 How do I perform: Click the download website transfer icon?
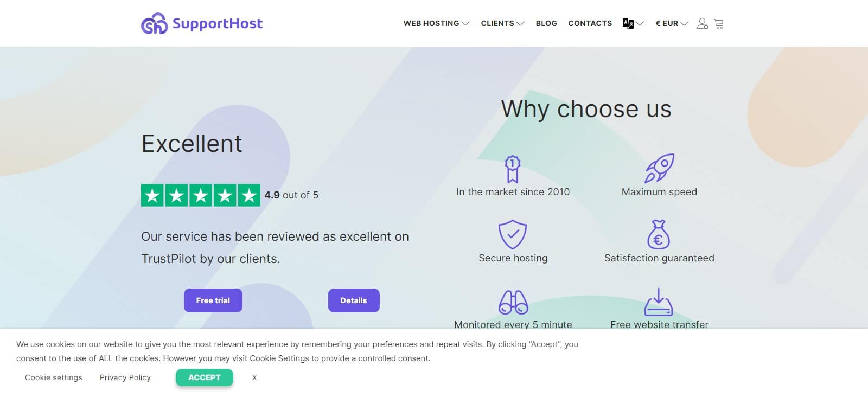tap(659, 302)
